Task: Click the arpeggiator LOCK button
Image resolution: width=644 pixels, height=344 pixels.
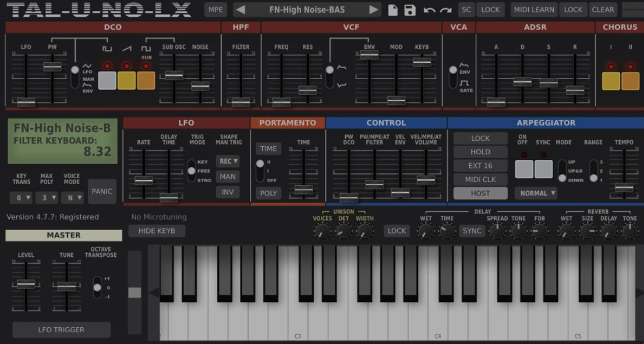Action: click(480, 139)
